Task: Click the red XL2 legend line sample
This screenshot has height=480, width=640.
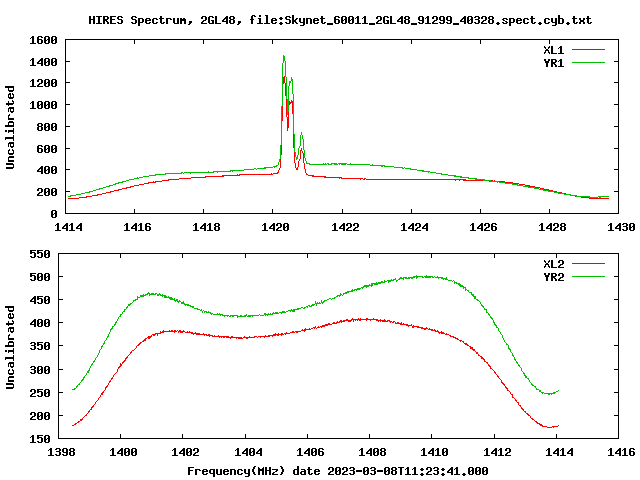Action: pos(588,264)
